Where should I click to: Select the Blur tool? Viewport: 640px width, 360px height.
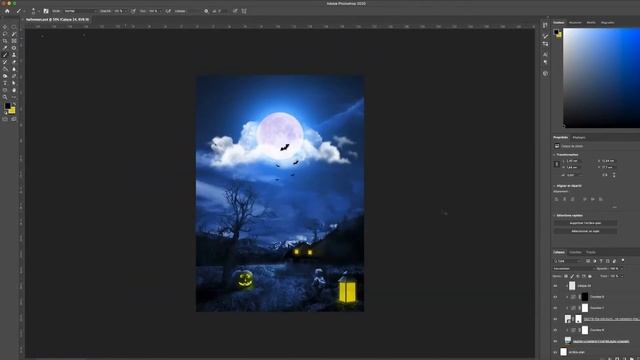tap(14, 69)
